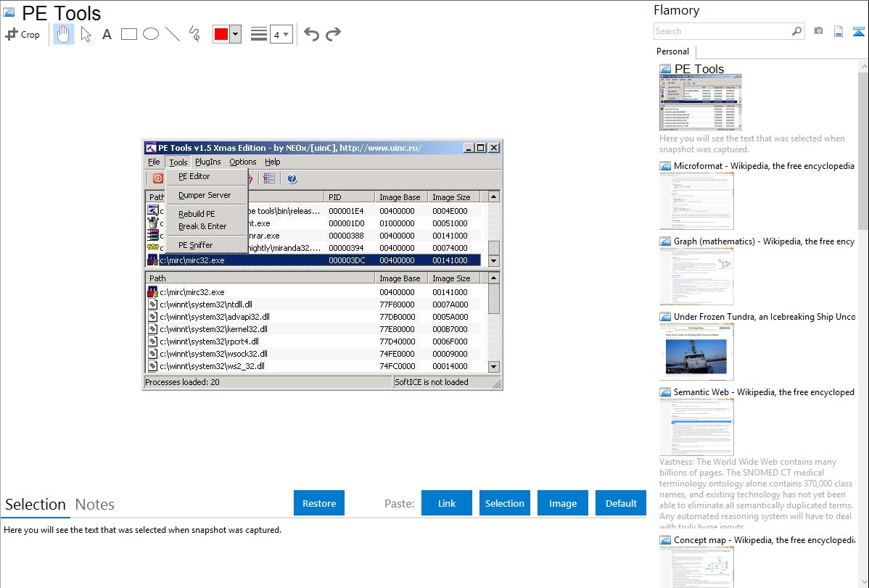Click in the Flamory Search field
This screenshot has width=869, height=588.
[722, 31]
